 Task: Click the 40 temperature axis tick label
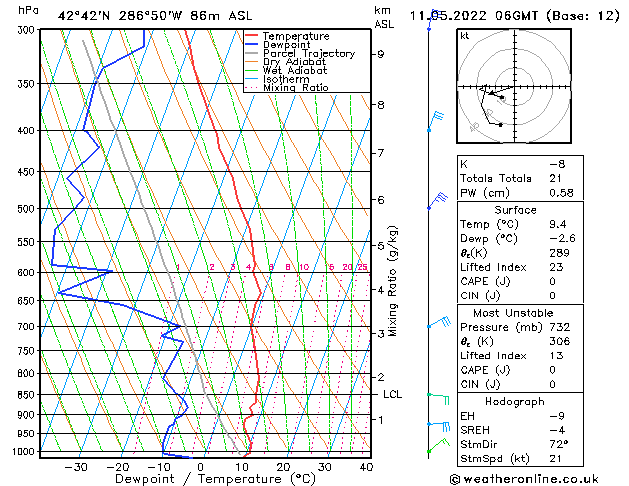[x=366, y=467]
